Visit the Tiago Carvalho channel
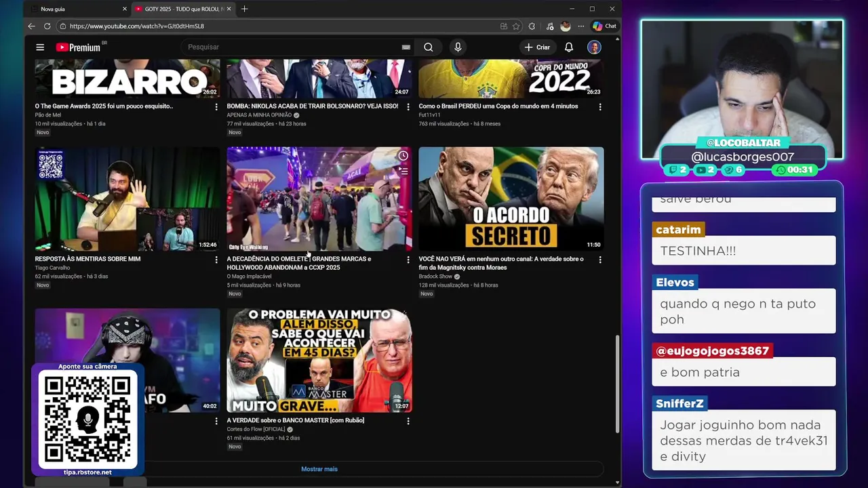 click(52, 268)
